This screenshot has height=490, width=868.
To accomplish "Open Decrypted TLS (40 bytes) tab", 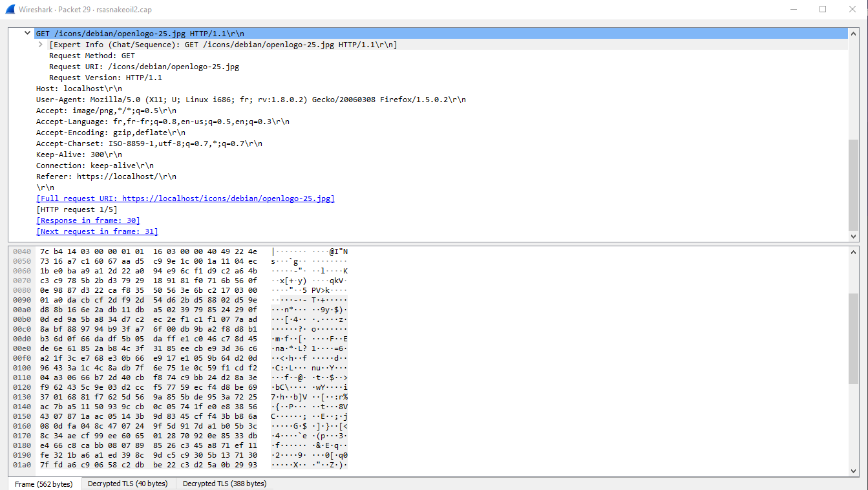I will click(x=127, y=484).
